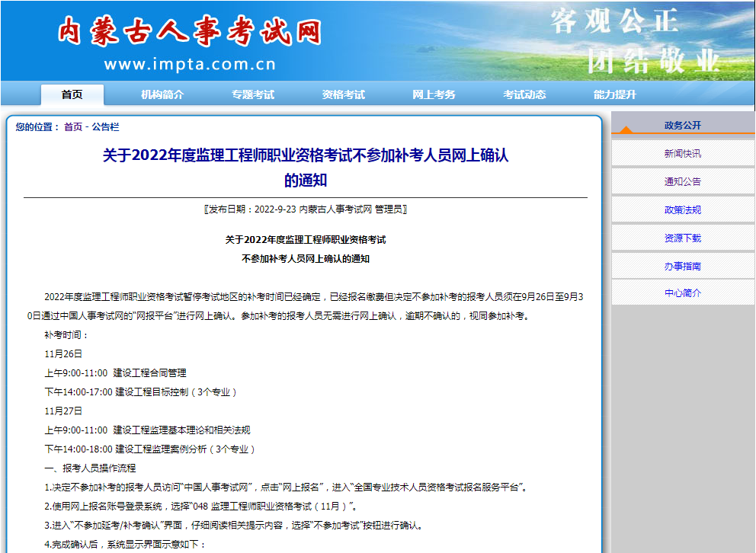Click the www.impta.com.cn banner address
756x553 pixels.
coord(190,65)
